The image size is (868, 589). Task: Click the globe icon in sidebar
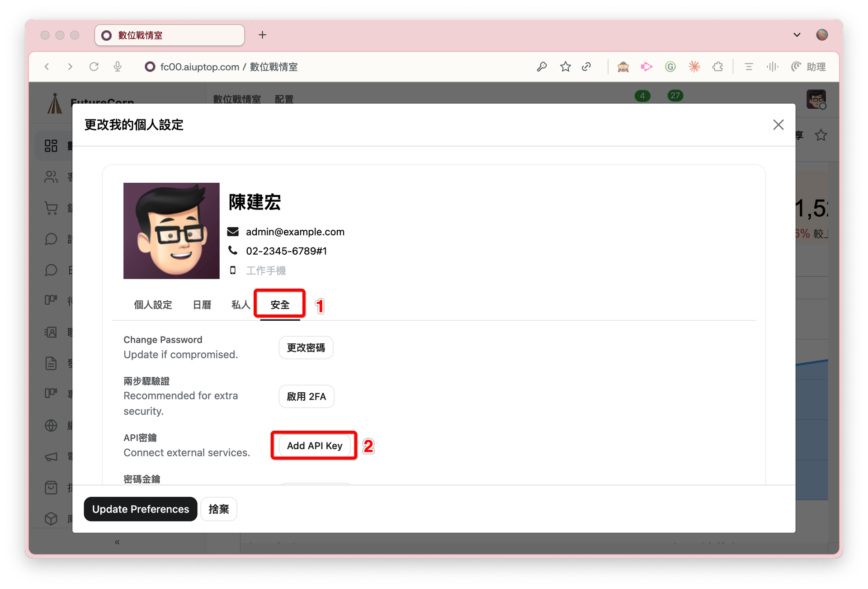click(x=51, y=425)
